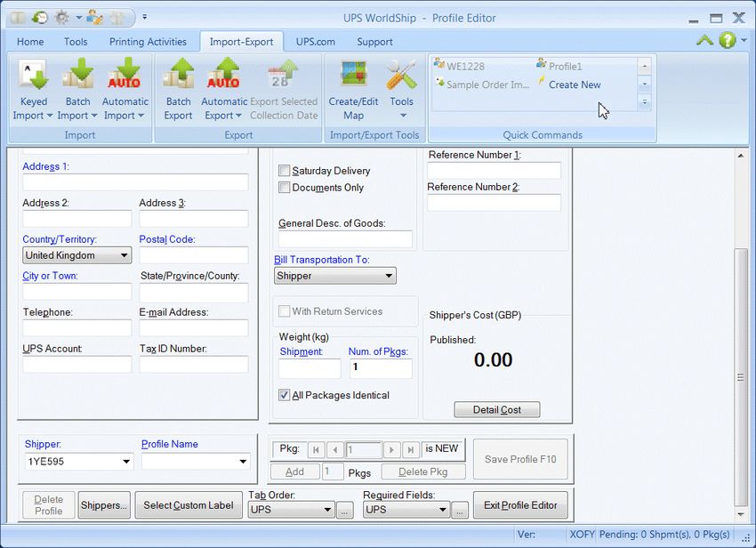Go to next package arrow

tap(391, 449)
